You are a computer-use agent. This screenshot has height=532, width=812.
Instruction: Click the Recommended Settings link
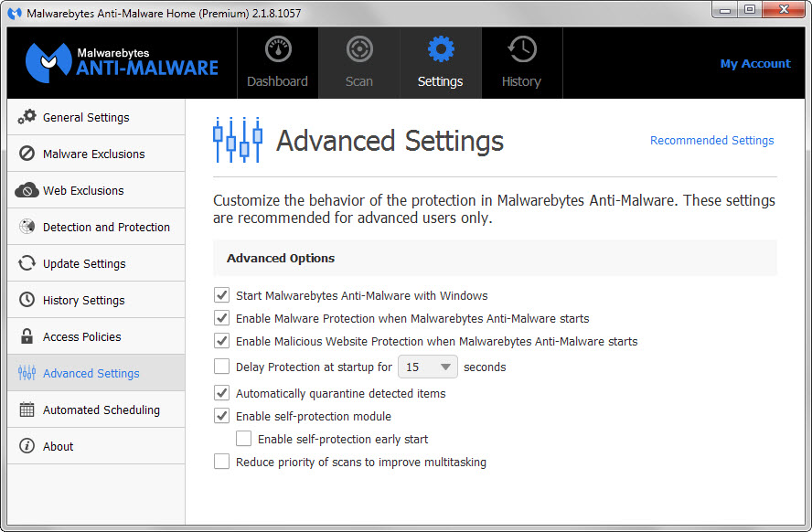coord(712,140)
